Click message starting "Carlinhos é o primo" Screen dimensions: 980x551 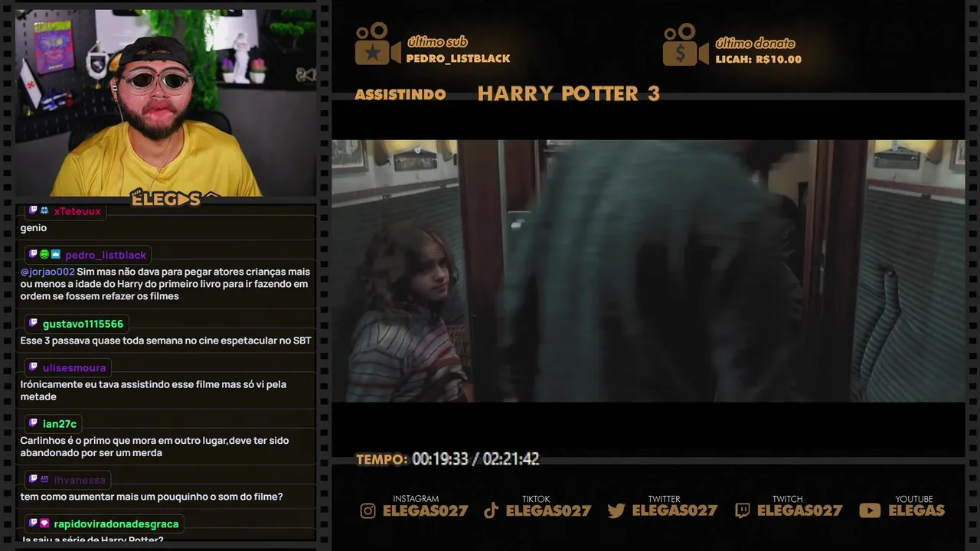pos(155,447)
